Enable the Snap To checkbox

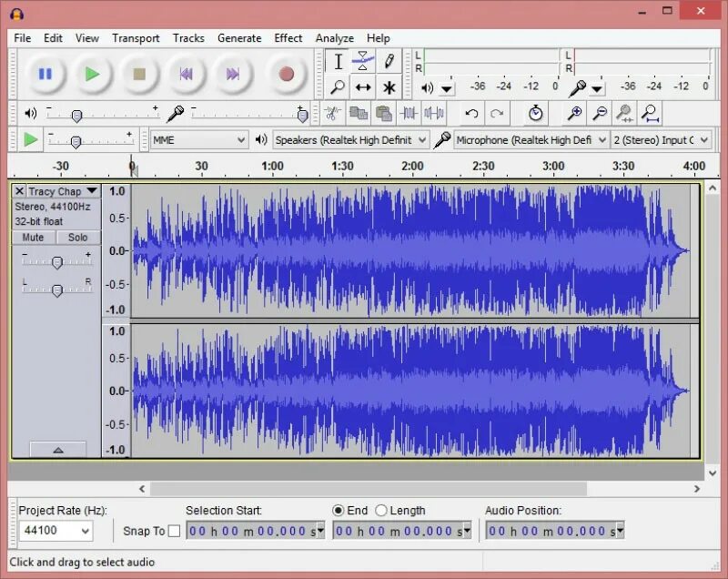pyautogui.click(x=174, y=531)
